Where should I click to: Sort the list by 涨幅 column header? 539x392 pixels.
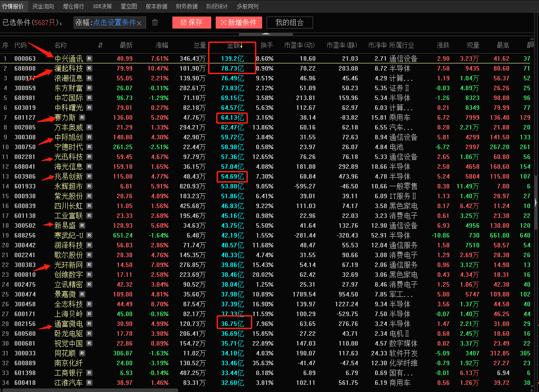pos(162,45)
